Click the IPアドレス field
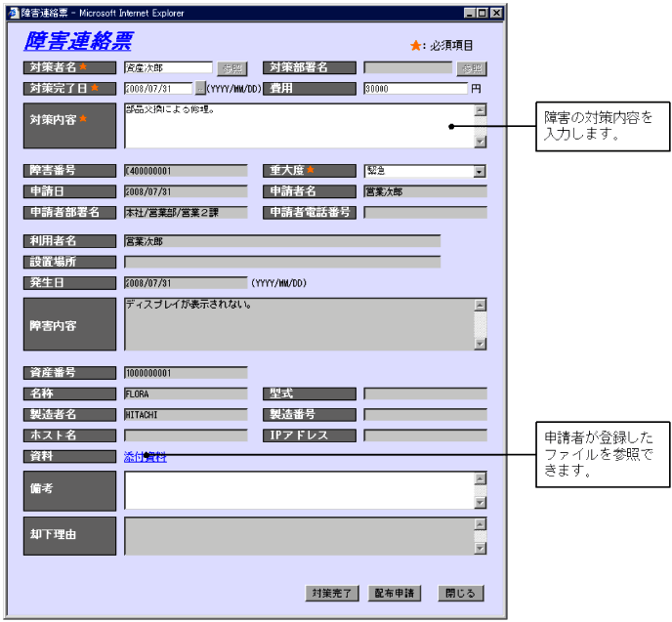Viewport: 672px width, 622px height. pos(425,435)
